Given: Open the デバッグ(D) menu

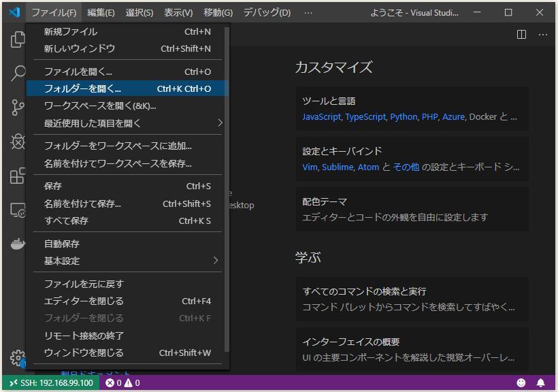Looking at the screenshot, I should point(267,13).
